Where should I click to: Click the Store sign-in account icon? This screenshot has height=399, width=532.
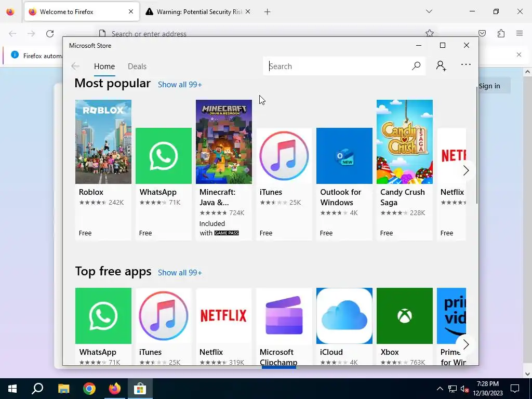441,66
